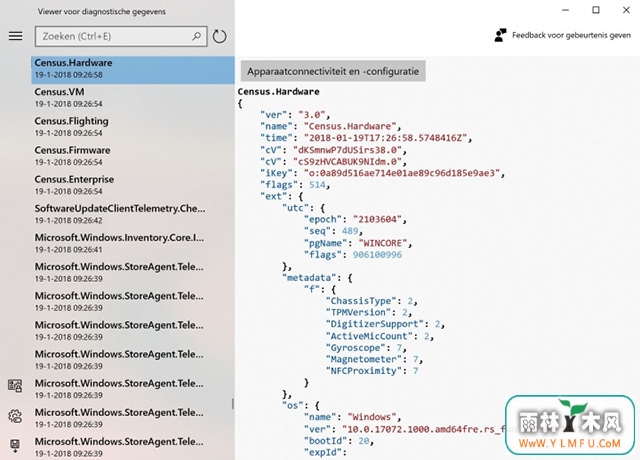Select the Census.Hardware event in list
640x460 pixels.
tap(133, 70)
